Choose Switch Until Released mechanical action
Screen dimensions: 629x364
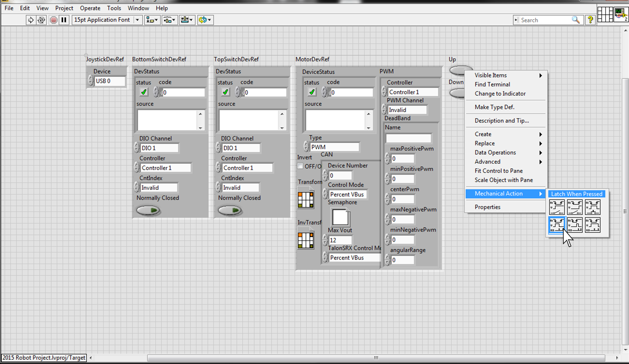[x=592, y=207]
